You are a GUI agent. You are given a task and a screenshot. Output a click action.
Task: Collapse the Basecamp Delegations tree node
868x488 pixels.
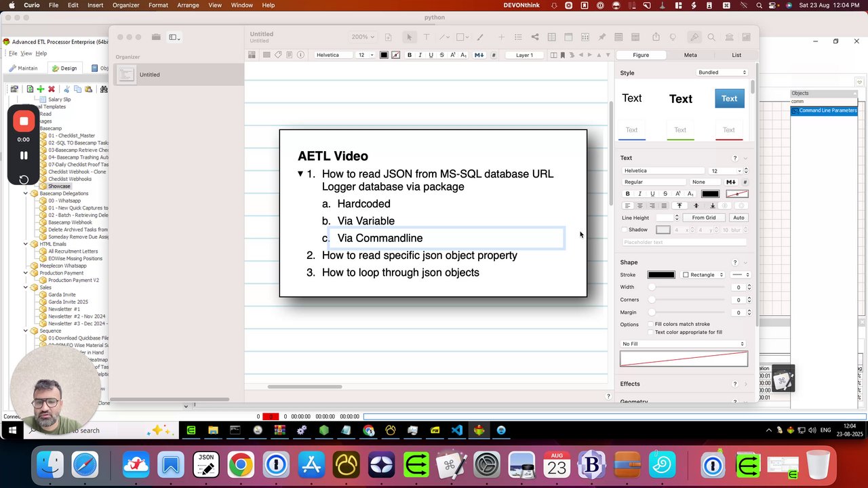(x=26, y=193)
